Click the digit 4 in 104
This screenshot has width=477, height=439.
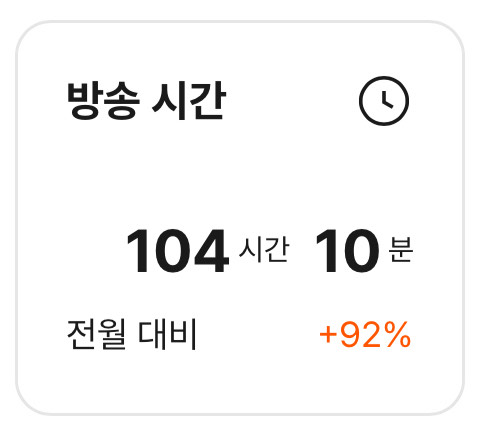(x=211, y=251)
